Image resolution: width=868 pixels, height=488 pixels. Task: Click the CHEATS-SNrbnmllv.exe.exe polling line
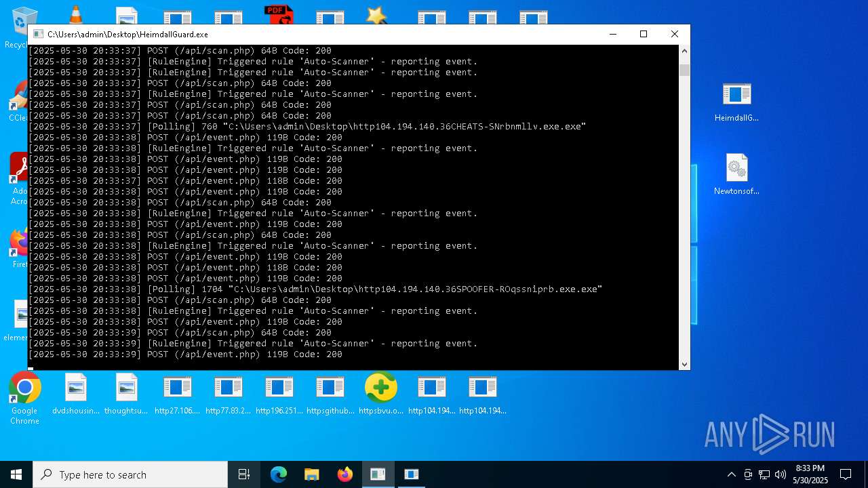point(307,126)
